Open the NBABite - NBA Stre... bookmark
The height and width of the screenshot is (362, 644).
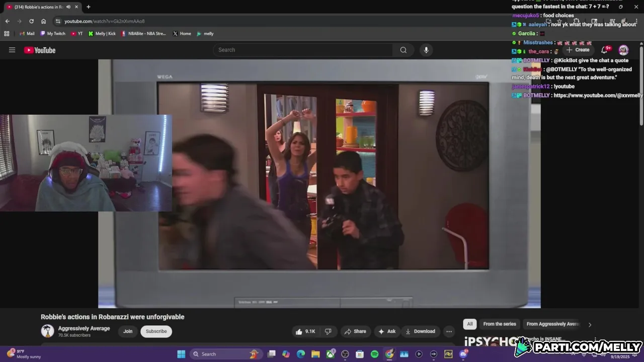(143, 34)
